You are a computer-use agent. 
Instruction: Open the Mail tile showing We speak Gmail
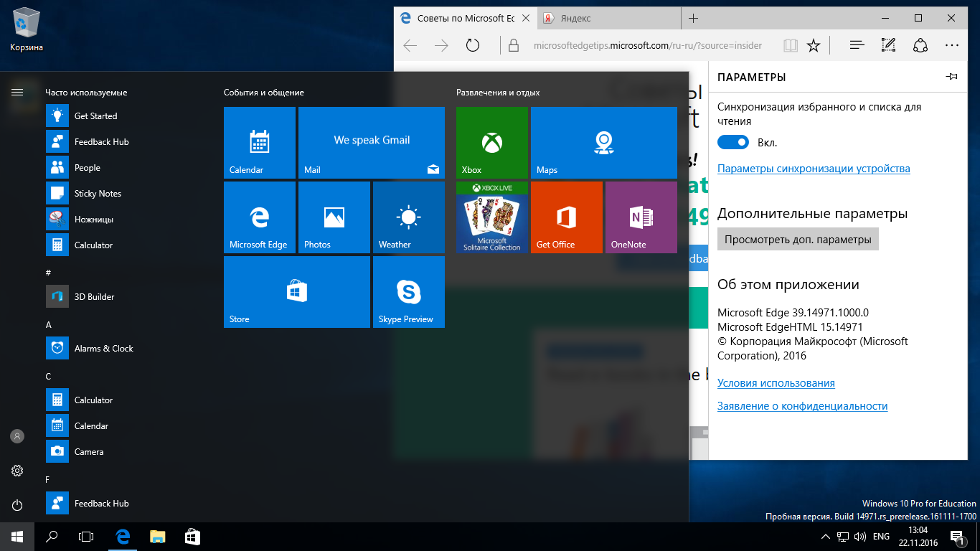point(372,143)
